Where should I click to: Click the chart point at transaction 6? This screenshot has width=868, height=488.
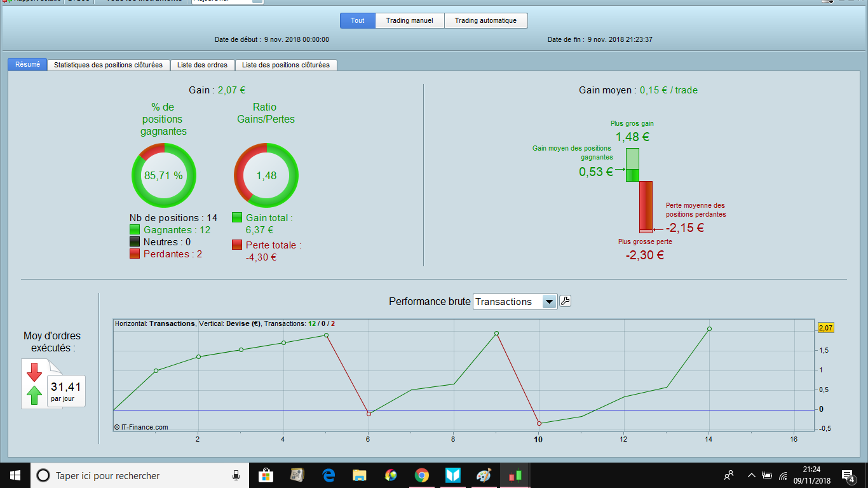point(369,414)
